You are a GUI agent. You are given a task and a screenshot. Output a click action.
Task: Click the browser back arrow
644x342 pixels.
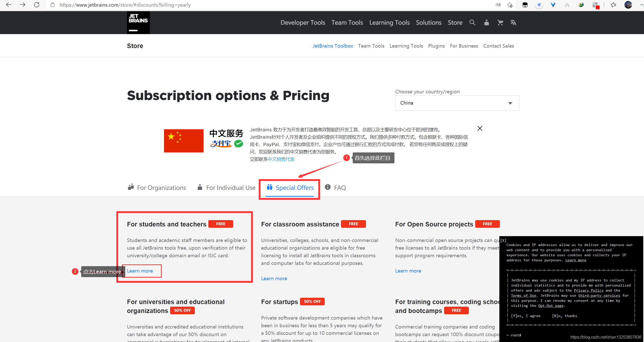click(x=9, y=5)
